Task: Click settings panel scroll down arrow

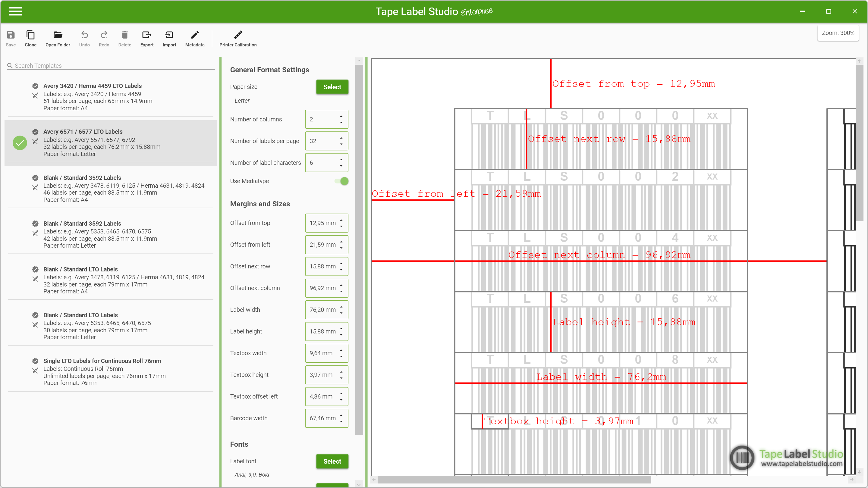Action: (359, 484)
